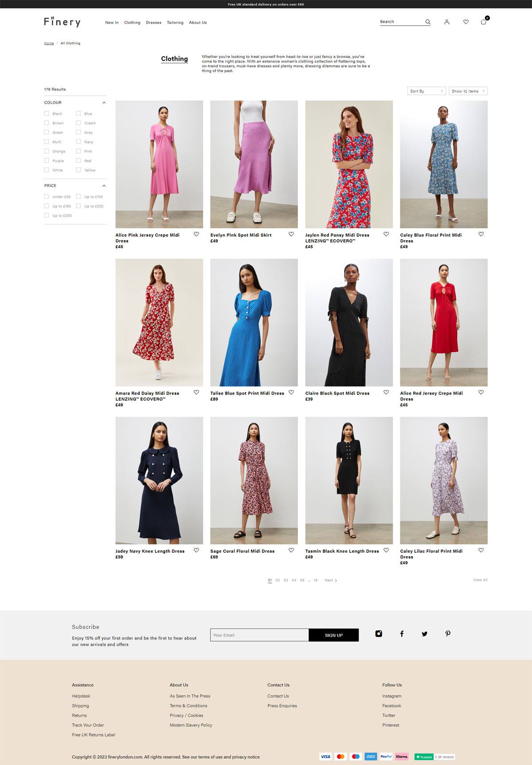
Task: Click the Finery logo
Action: click(x=63, y=22)
